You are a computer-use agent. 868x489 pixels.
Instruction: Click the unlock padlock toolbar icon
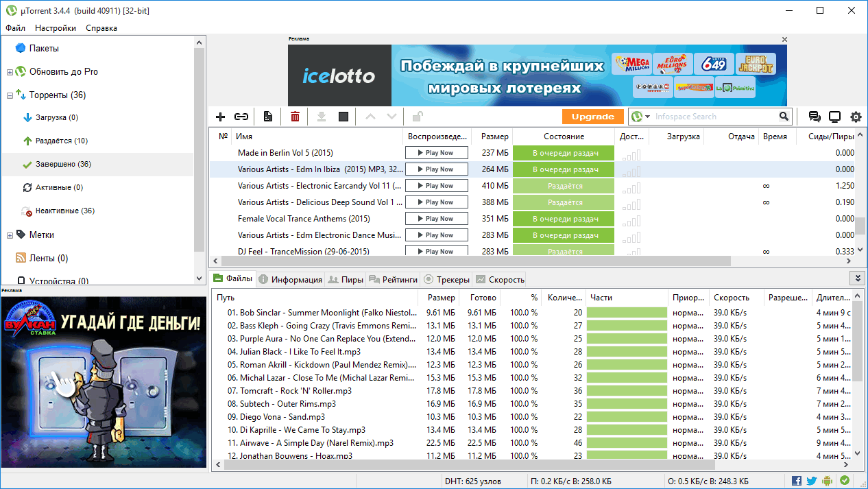point(417,117)
